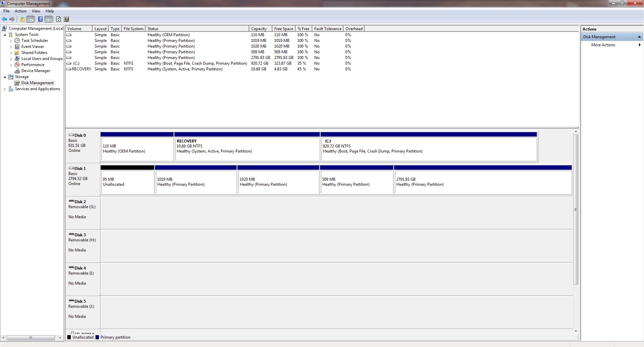Sort by the Free Space column header
644x347 pixels.
283,29
